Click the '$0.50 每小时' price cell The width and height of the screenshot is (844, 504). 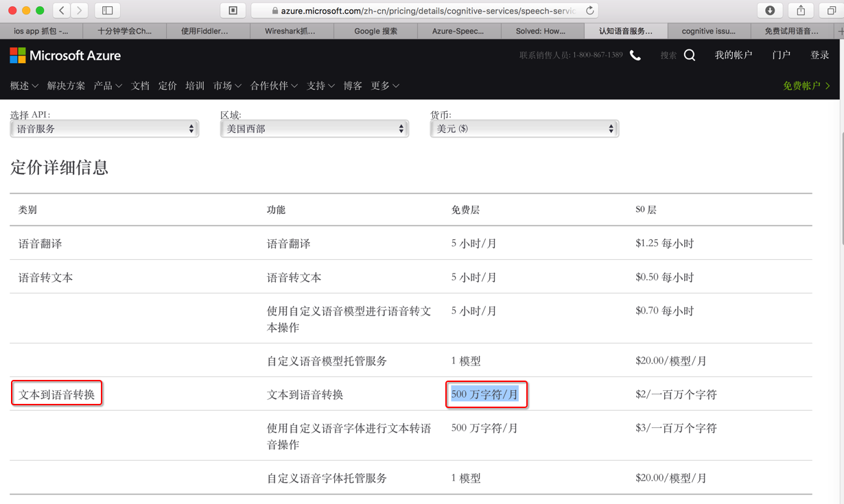664,278
